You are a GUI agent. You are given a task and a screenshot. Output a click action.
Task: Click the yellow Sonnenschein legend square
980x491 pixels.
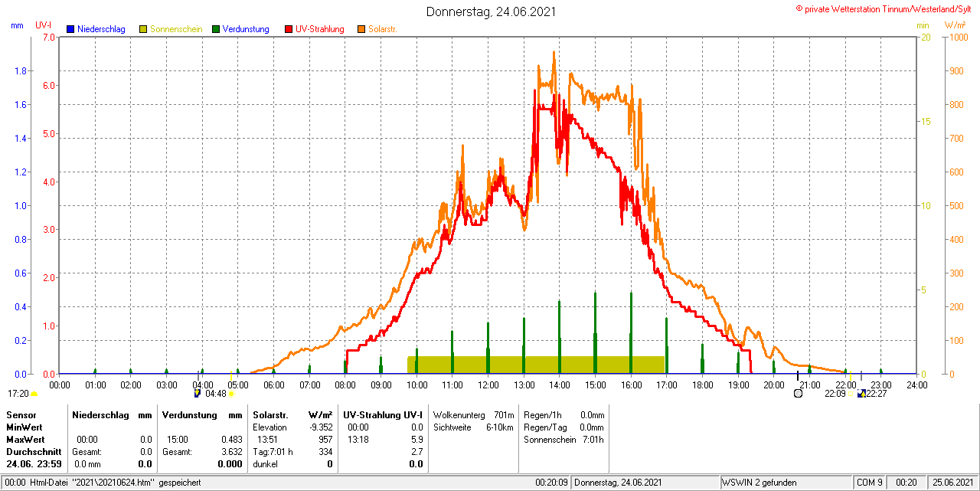143,29
